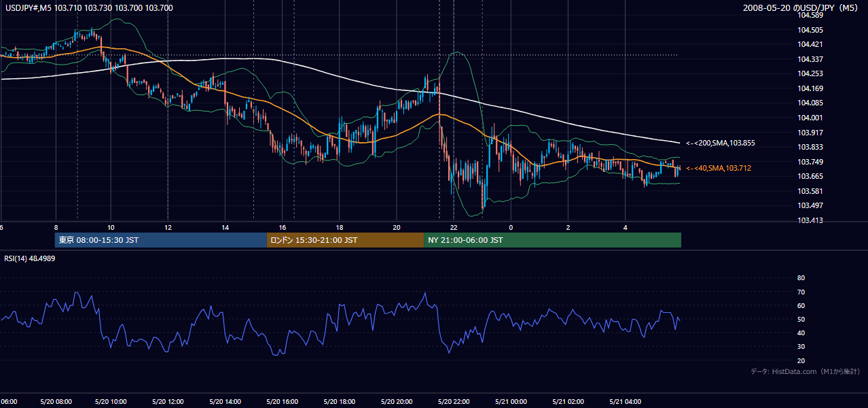868x408 pixels.
Task: Click the hour 18 tick on chart axis
Action: (339, 227)
